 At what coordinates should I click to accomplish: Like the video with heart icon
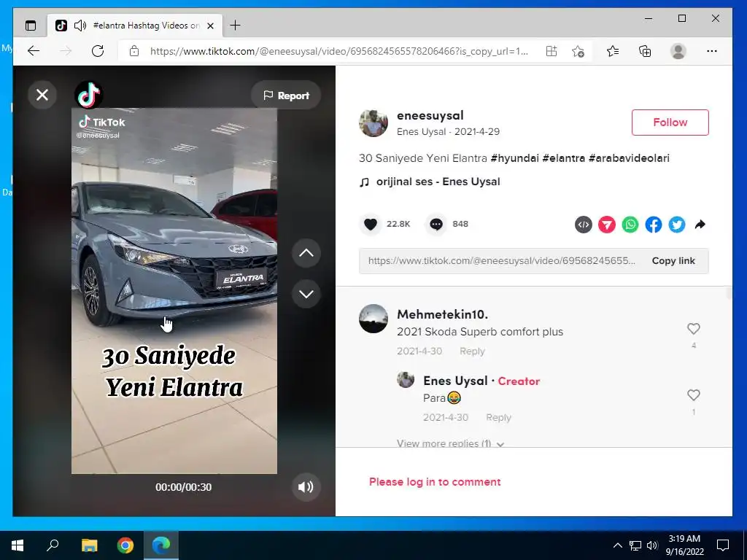(x=370, y=224)
